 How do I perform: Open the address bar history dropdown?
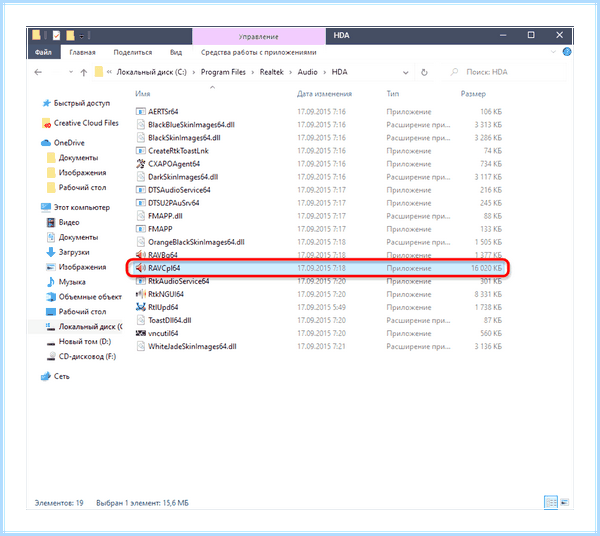click(406, 73)
